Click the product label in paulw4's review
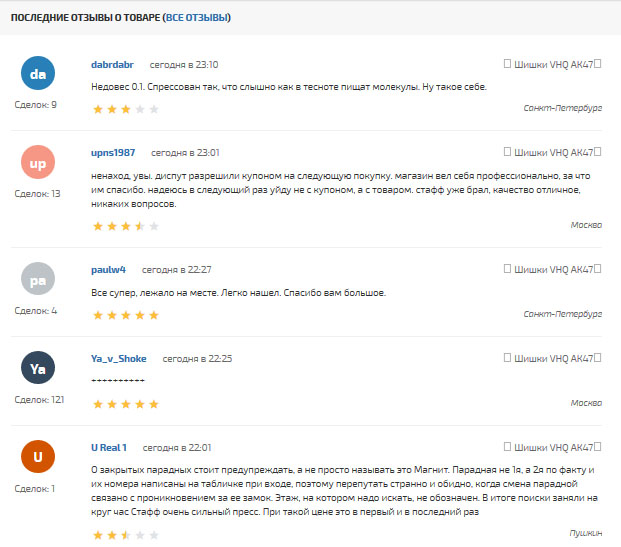Screen dimensions: 621x547 point(553,269)
